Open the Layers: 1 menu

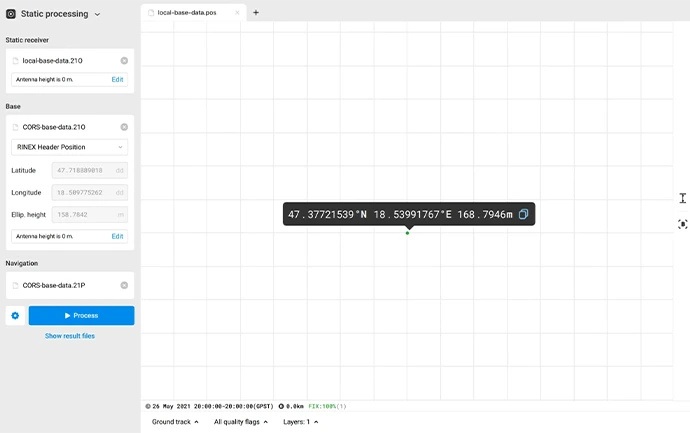pyautogui.click(x=299, y=422)
